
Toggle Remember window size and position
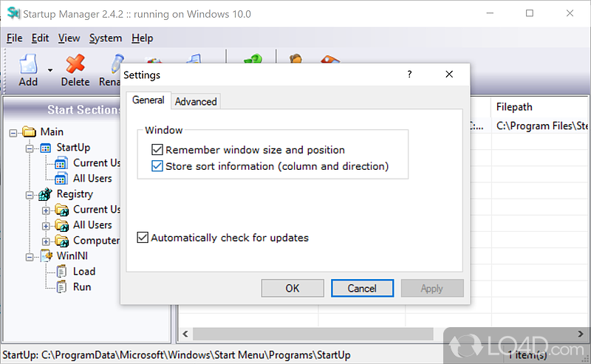pos(157,150)
